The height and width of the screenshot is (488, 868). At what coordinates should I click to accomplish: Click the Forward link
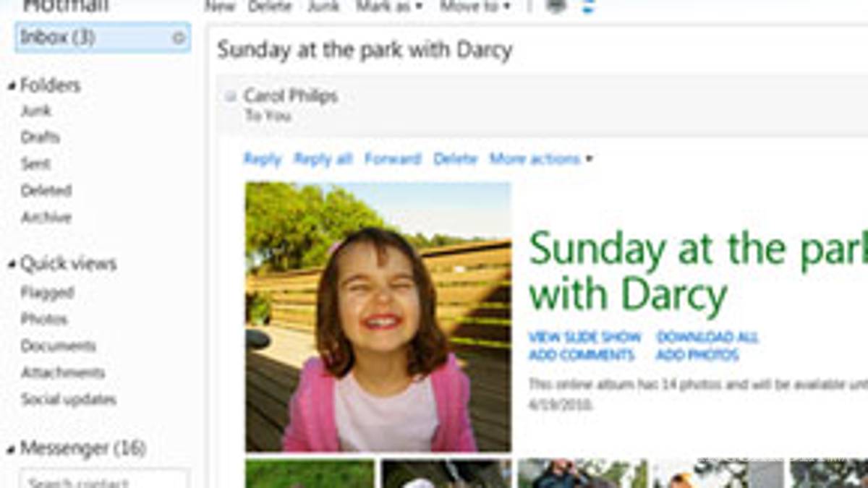tap(393, 159)
